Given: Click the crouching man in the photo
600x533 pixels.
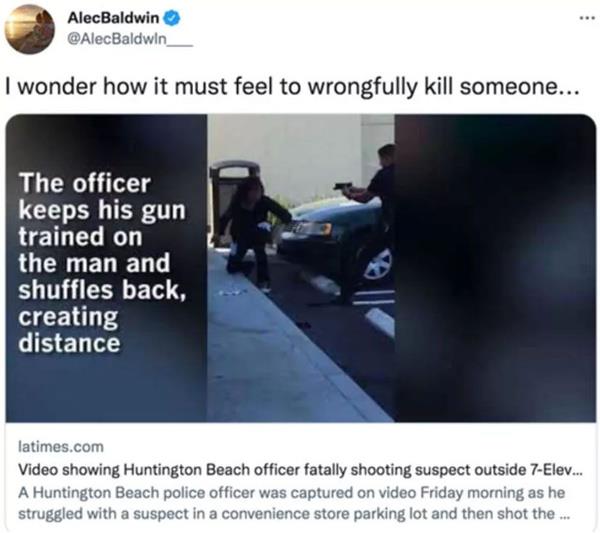Looking at the screenshot, I should [x=253, y=233].
